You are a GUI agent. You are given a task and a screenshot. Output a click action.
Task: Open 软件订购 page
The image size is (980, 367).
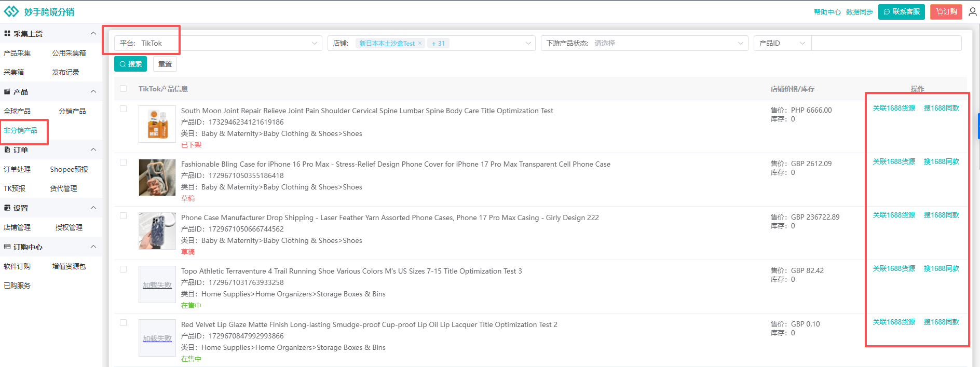[17, 266]
